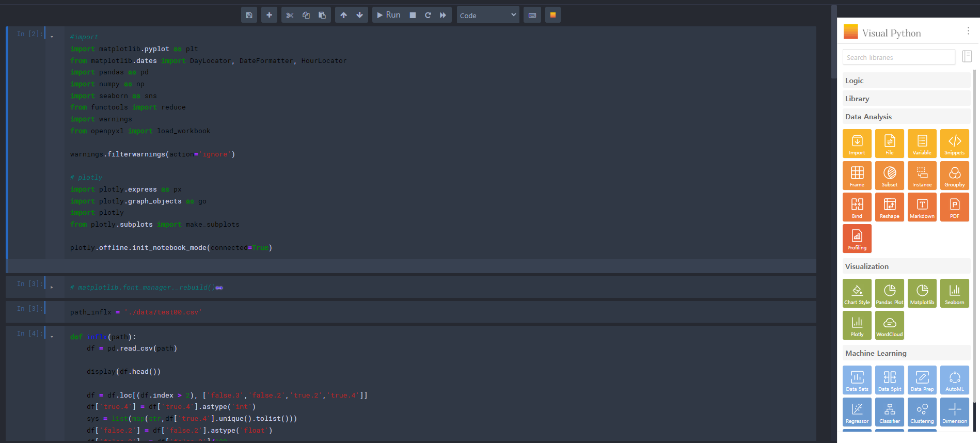Insert a new cell with the plus button
The image size is (980, 443).
pyautogui.click(x=269, y=15)
